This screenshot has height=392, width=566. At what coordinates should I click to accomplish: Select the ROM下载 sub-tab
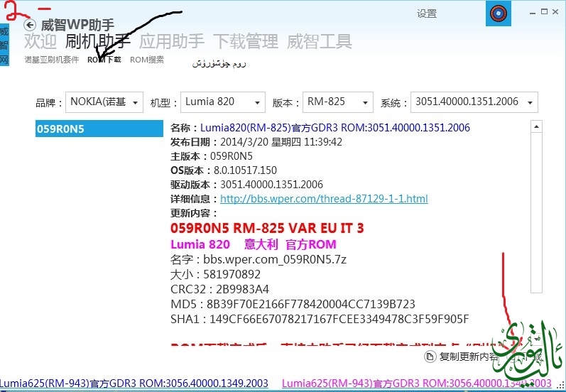pos(104,60)
